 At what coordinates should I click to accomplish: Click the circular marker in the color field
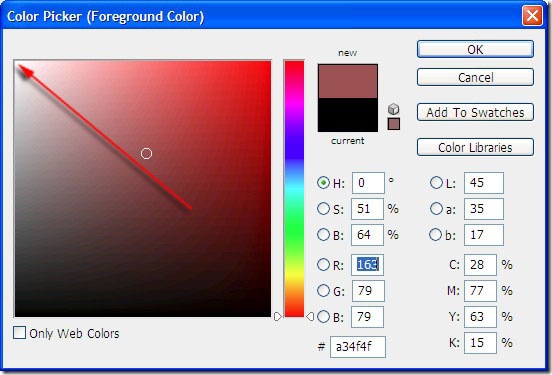pos(146,154)
